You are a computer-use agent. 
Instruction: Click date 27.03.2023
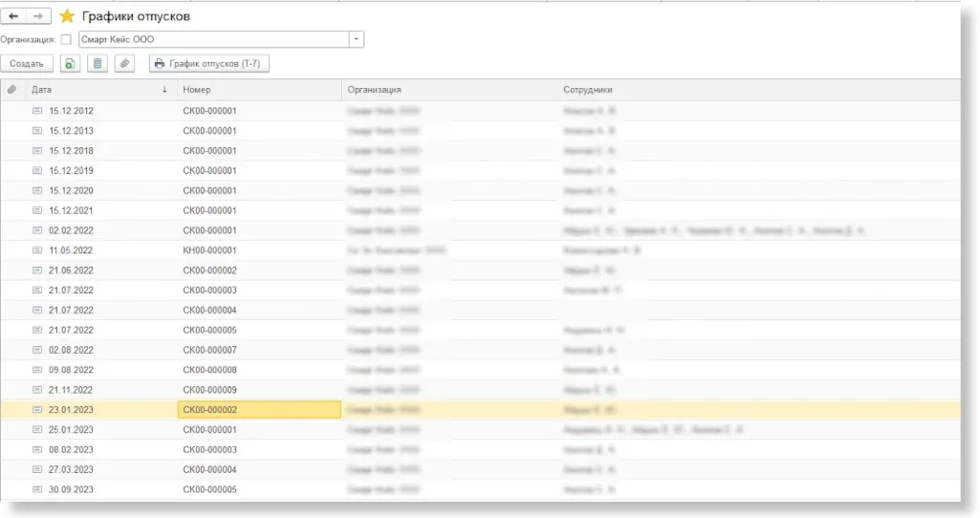pyautogui.click(x=72, y=470)
